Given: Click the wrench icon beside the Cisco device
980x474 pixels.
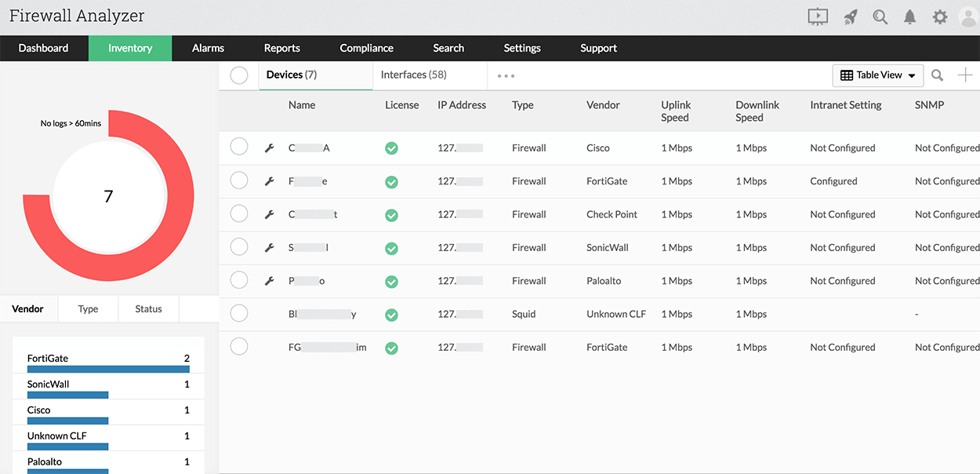Looking at the screenshot, I should [x=269, y=148].
